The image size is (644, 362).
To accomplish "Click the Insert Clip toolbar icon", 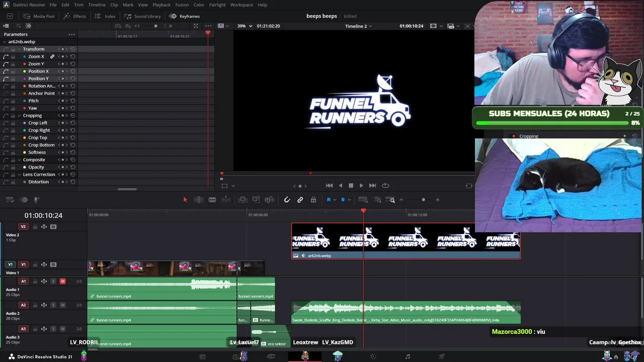I will click(x=243, y=200).
